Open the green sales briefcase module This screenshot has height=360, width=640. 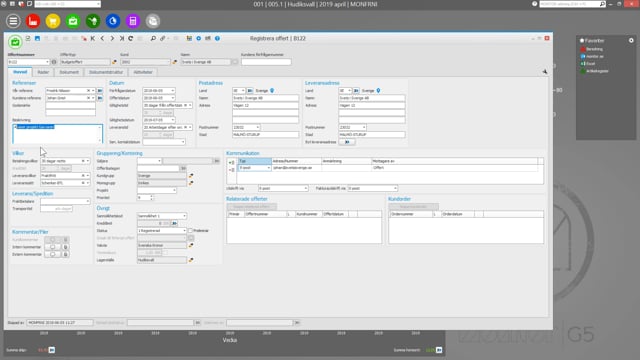73,21
